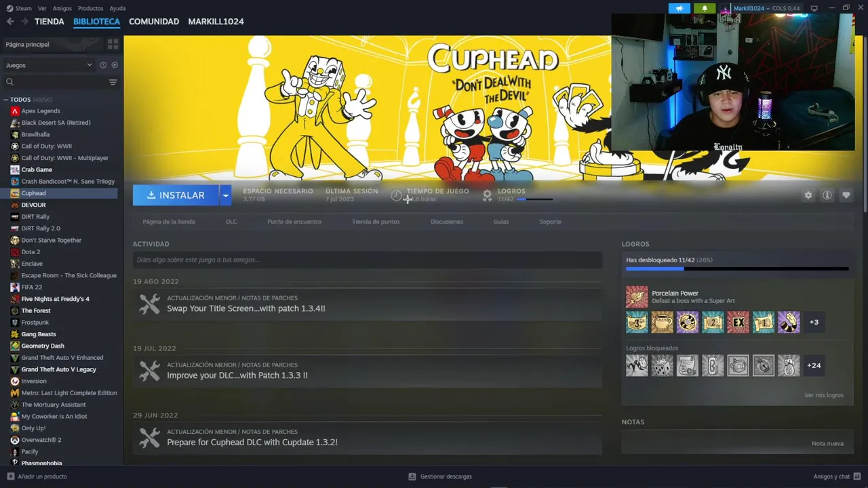Image resolution: width=868 pixels, height=488 pixels.
Task: Open the MARKILL1024 profile tab
Action: point(216,22)
